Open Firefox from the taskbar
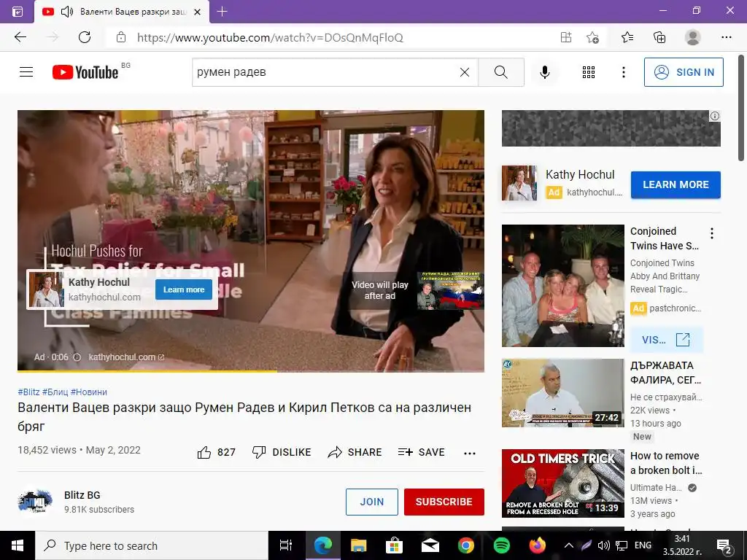The height and width of the screenshot is (560, 747). [538, 545]
